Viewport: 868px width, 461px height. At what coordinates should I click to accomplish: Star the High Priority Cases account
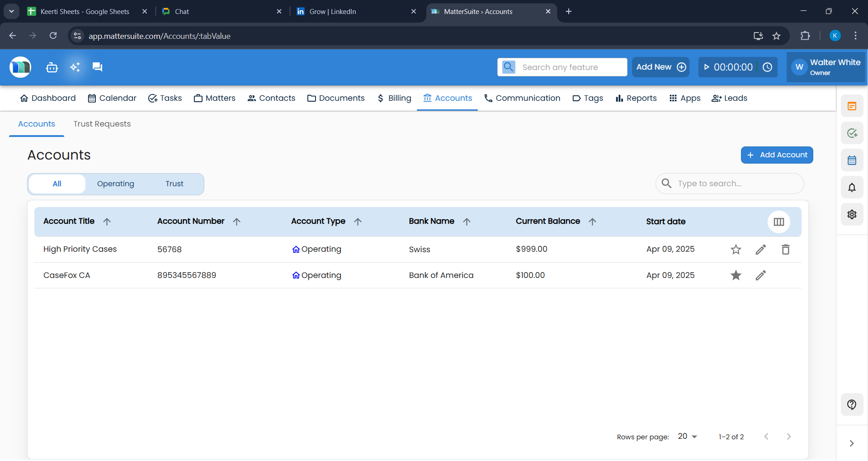736,249
